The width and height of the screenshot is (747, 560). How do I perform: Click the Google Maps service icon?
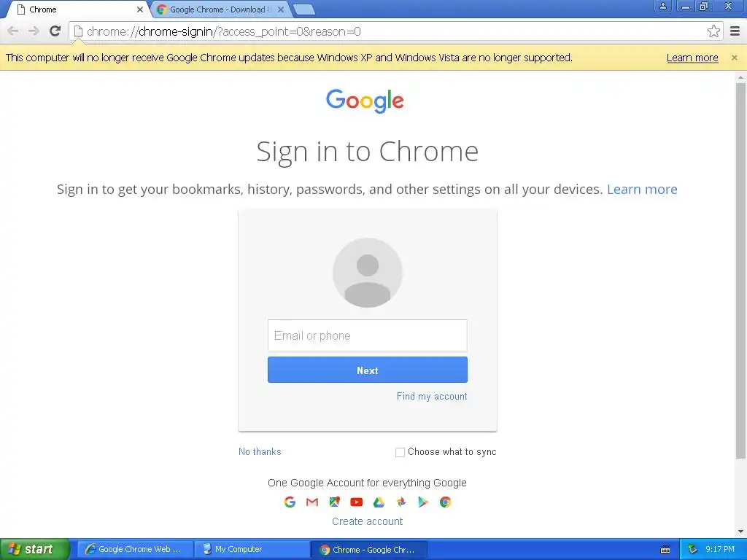coord(334,502)
